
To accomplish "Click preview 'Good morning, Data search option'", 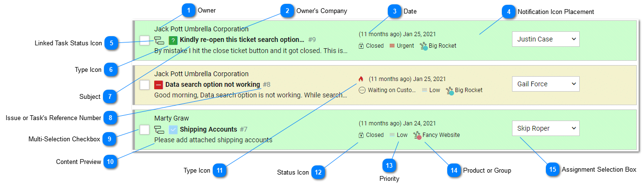I will pos(251,95).
